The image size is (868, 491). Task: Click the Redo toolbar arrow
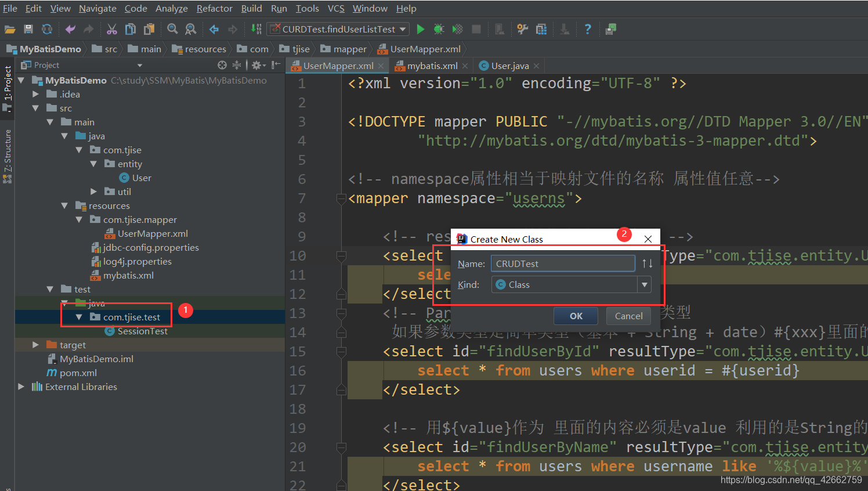click(x=89, y=29)
